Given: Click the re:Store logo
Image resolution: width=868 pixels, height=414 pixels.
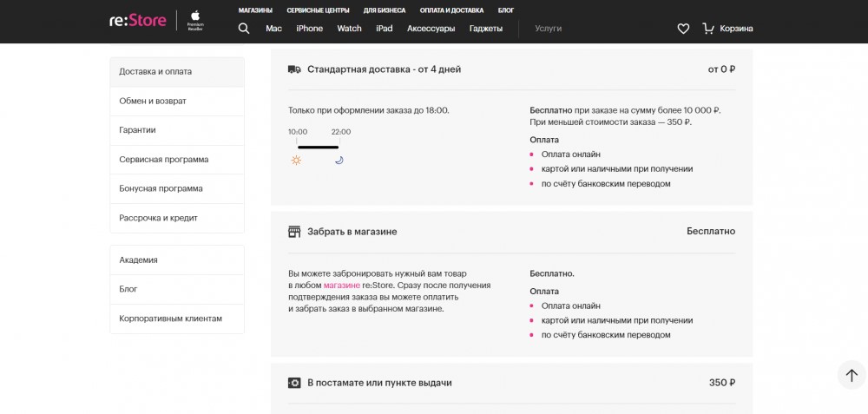Looking at the screenshot, I should (x=137, y=20).
